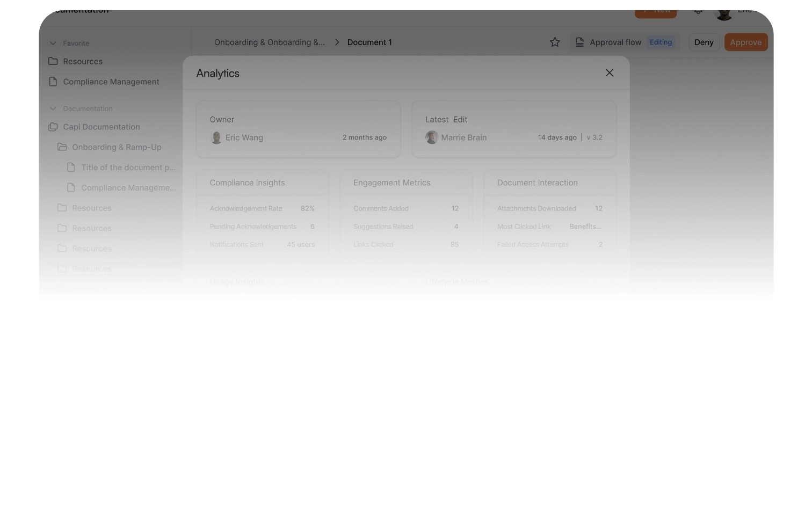
Task: Collapse the Documentation section
Action: pos(53,108)
